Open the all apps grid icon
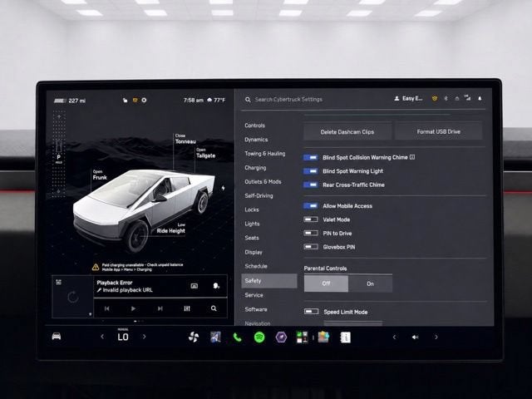532x399 pixels. pyautogui.click(x=302, y=337)
